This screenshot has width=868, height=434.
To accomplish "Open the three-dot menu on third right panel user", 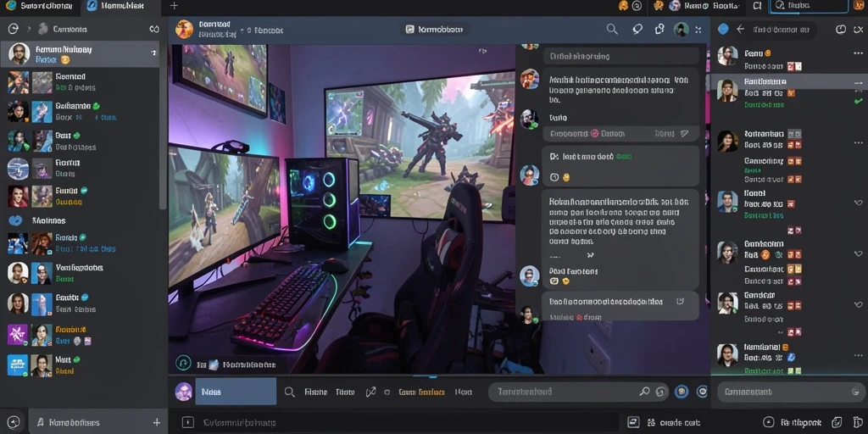I will (x=858, y=142).
